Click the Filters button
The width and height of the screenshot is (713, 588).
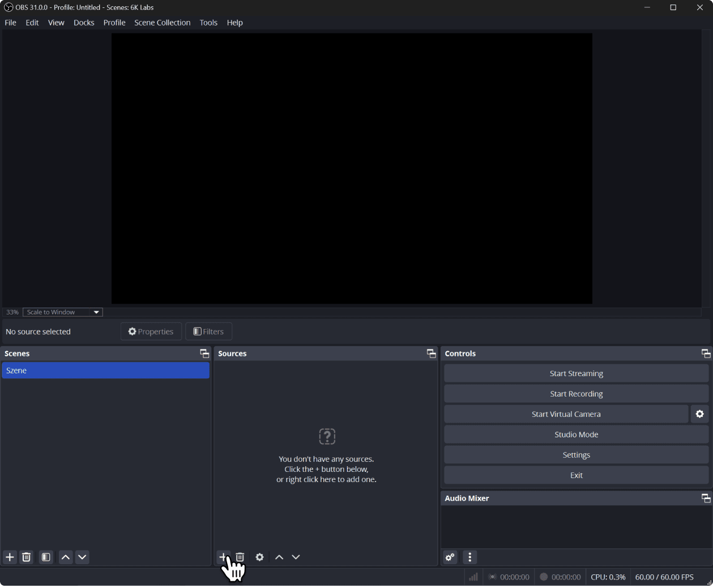(208, 331)
